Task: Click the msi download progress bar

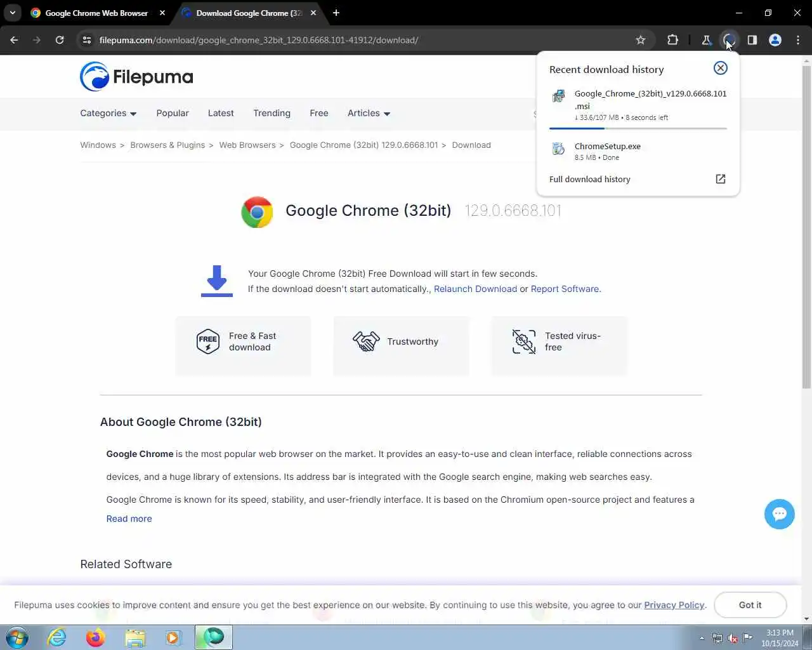Action: click(638, 128)
